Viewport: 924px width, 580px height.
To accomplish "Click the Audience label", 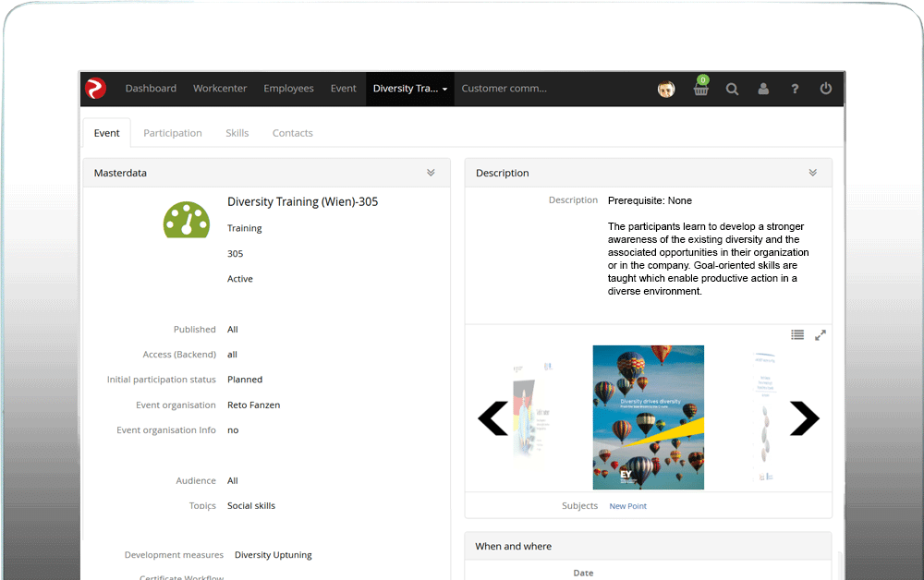I will tap(196, 481).
